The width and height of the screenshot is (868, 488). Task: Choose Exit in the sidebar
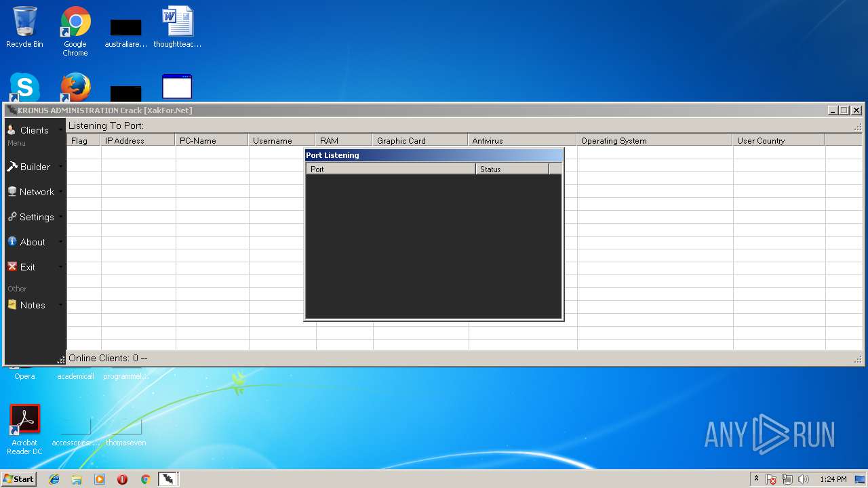(x=34, y=267)
